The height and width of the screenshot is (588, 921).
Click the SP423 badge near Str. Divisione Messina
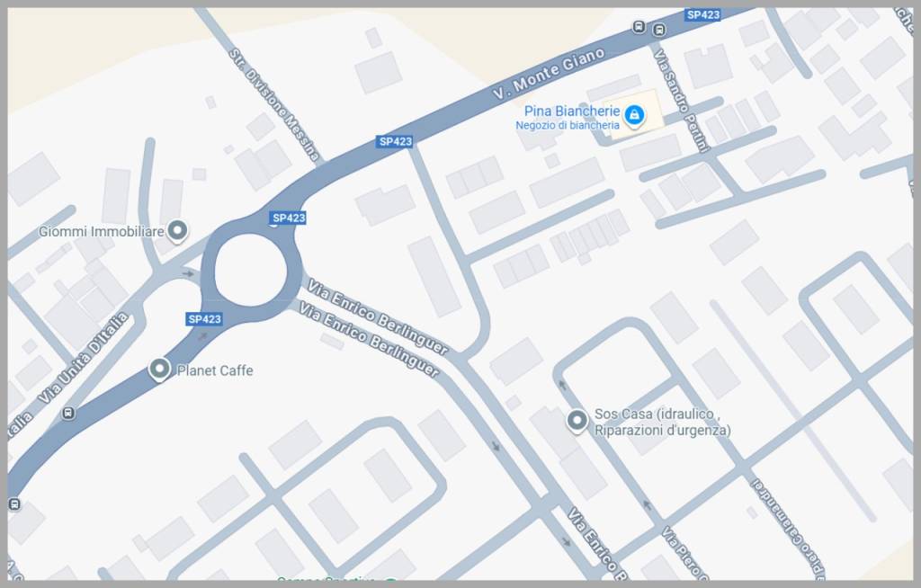395,141
